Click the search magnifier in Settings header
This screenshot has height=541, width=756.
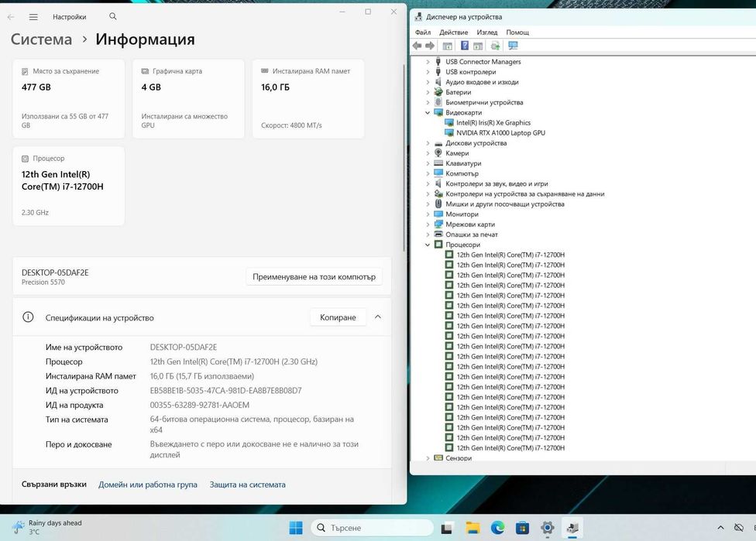[x=113, y=16]
